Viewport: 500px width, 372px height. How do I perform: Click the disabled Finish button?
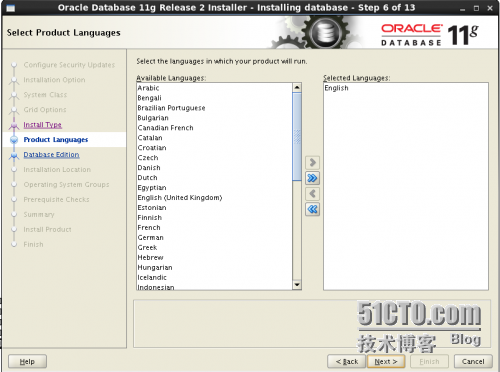point(429,362)
